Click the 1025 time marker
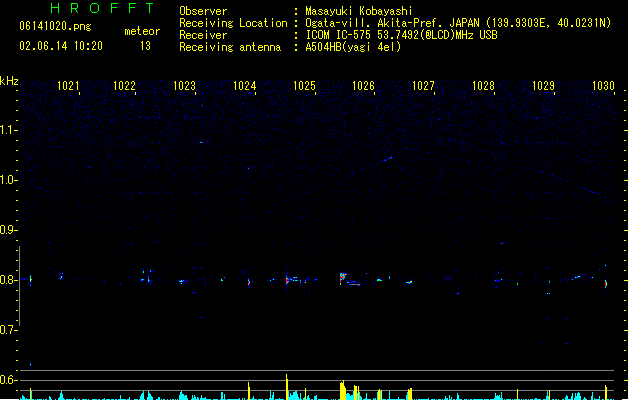This screenshot has height=400, width=629. pyautogui.click(x=304, y=86)
